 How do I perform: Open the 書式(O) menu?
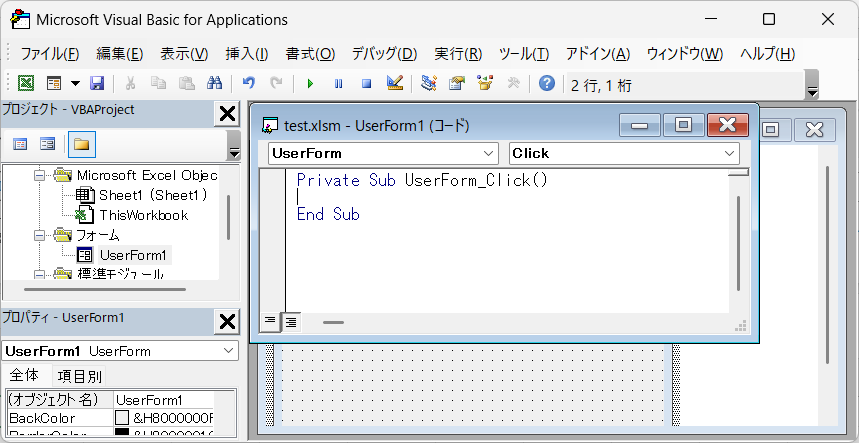(x=310, y=54)
